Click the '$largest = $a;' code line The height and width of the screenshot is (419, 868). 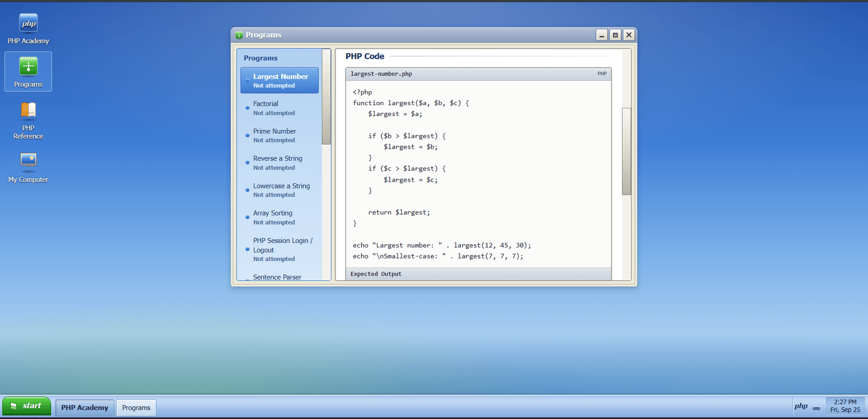pyautogui.click(x=395, y=114)
